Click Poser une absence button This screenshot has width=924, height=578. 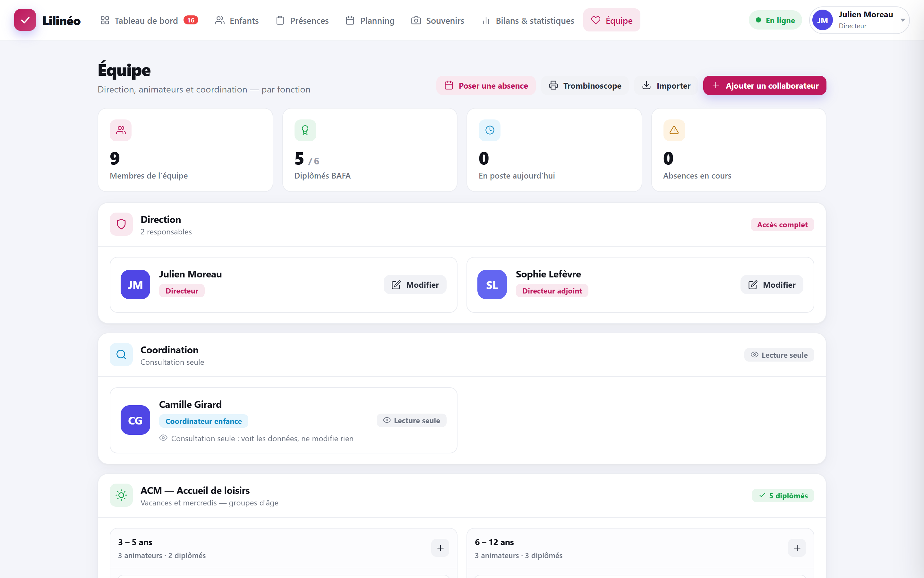coord(486,86)
